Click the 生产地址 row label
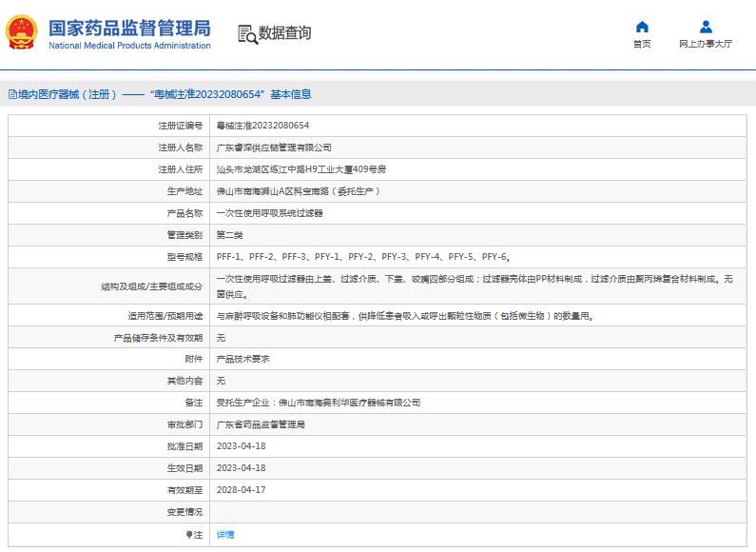Viewport: 756px width, 552px height. point(184,191)
